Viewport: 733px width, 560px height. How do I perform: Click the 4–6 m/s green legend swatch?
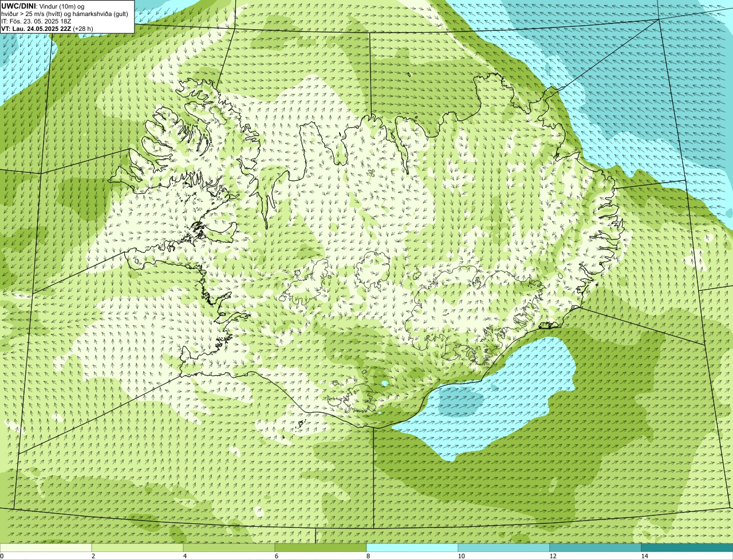(x=229, y=548)
